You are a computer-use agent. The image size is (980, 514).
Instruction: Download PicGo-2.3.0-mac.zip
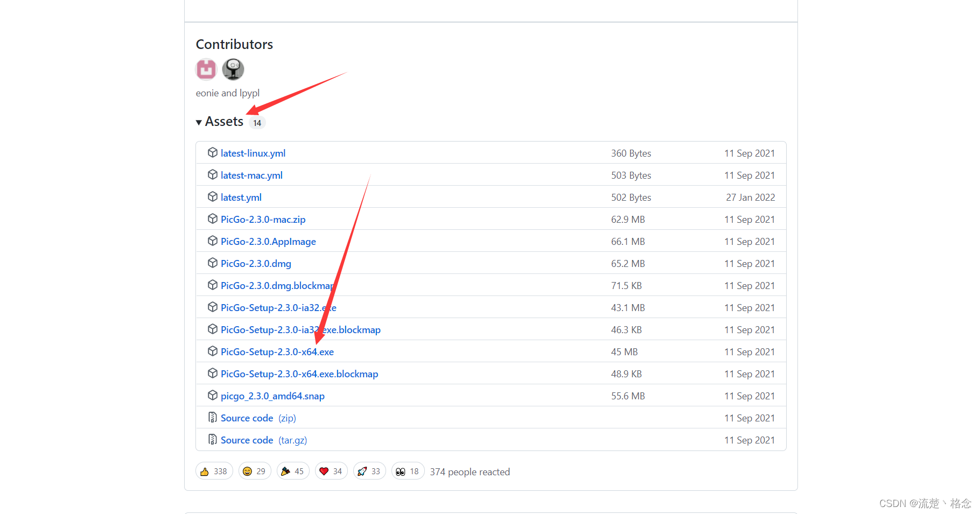point(263,220)
